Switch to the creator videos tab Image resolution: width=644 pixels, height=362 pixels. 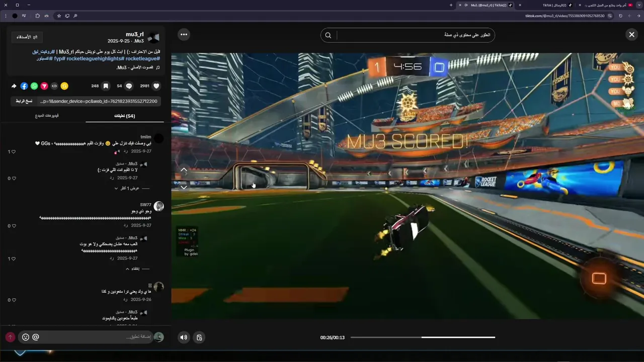click(x=47, y=116)
